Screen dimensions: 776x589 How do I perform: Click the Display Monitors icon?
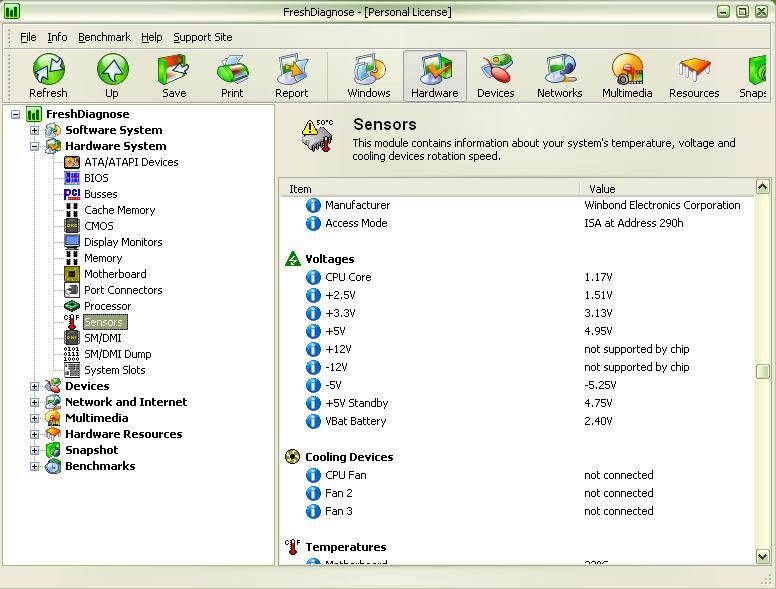tap(72, 242)
